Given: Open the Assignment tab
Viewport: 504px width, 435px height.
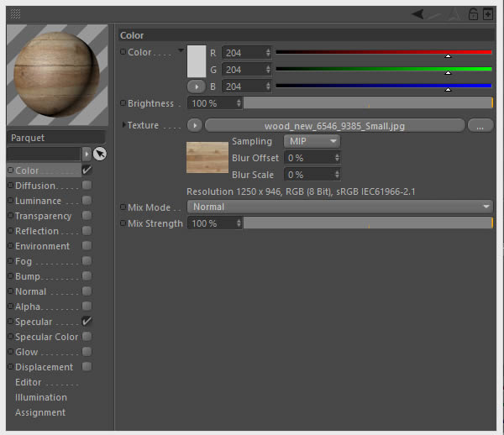Looking at the screenshot, I should coord(40,412).
